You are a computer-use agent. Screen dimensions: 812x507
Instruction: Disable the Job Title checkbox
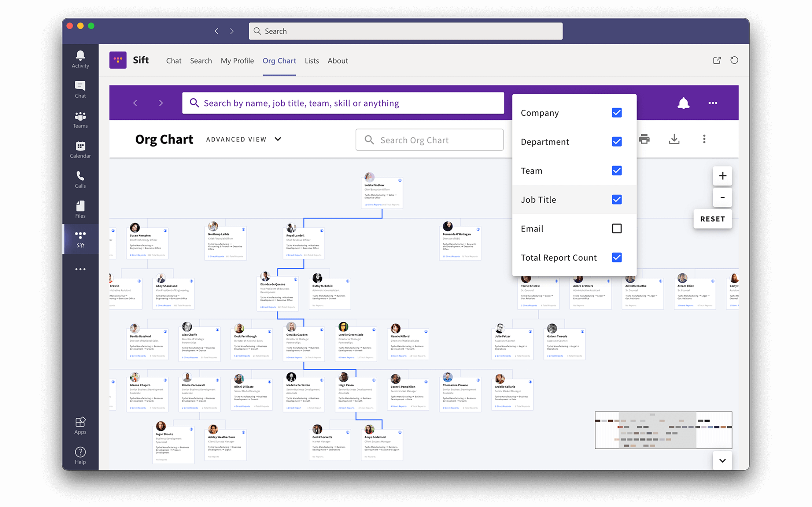tap(616, 199)
